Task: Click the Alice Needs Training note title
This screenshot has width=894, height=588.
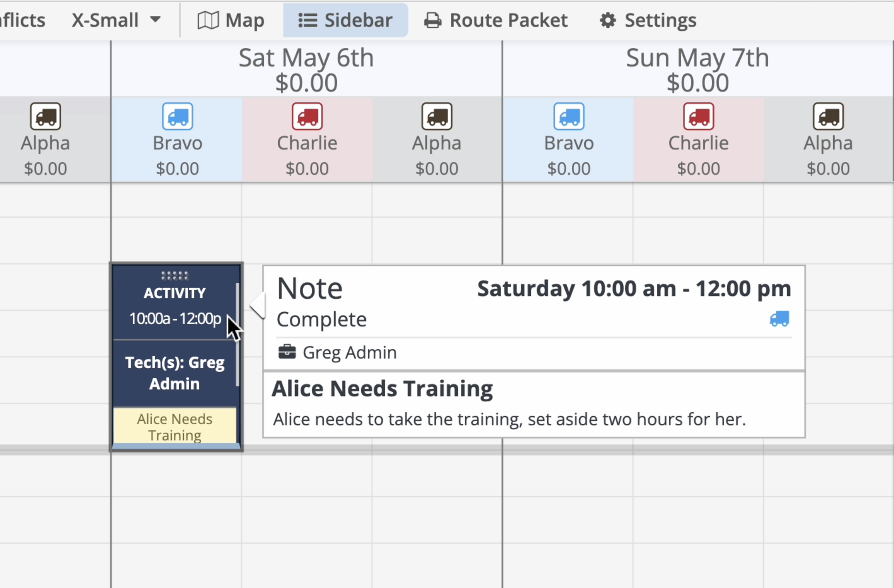Action: (x=382, y=388)
